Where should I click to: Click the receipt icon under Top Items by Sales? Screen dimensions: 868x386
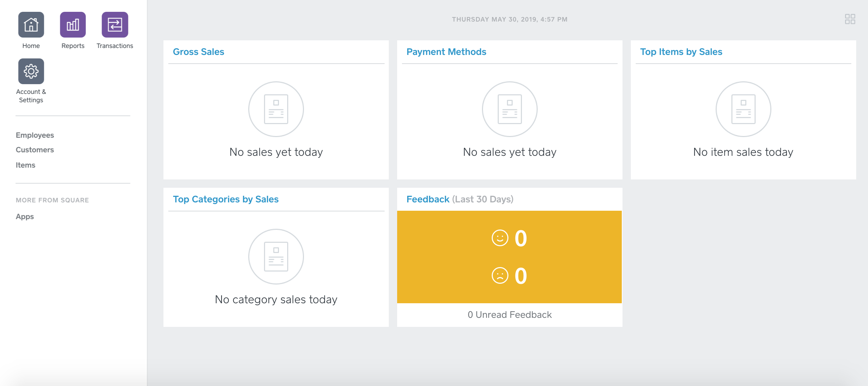tap(743, 109)
